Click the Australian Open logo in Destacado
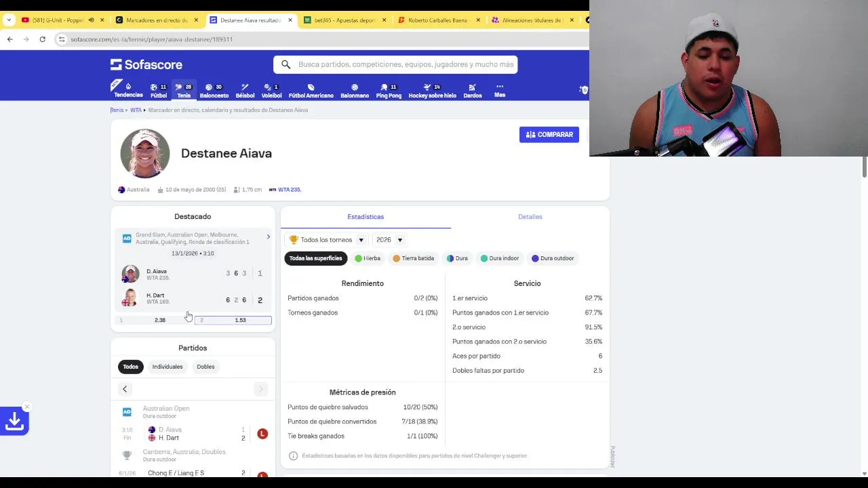Screen dimensions: 868x488 pyautogui.click(x=127, y=239)
